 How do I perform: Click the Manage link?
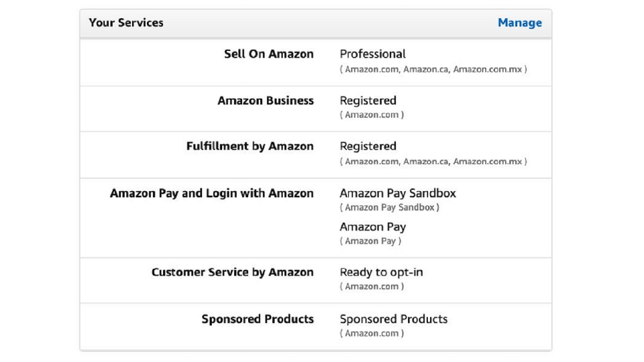[x=519, y=23]
